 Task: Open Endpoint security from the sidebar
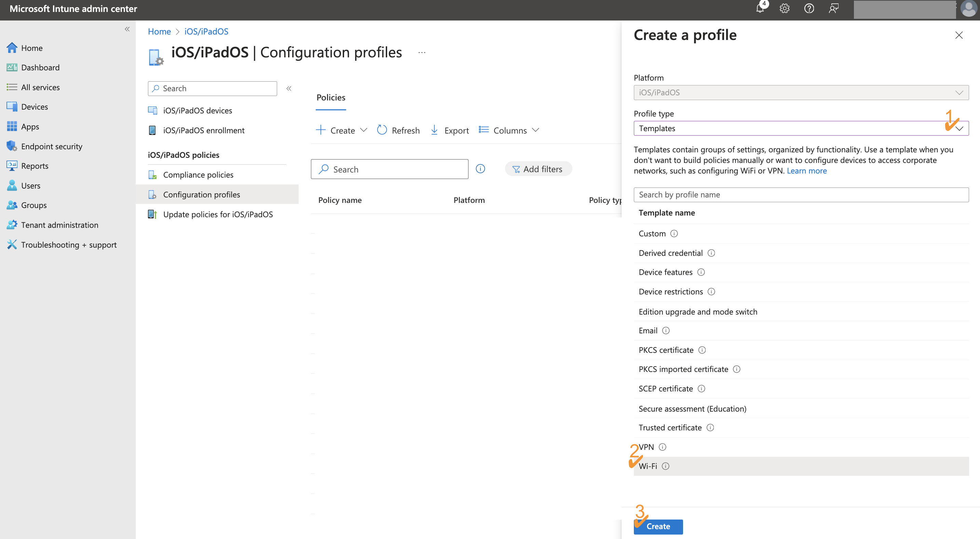pos(52,146)
